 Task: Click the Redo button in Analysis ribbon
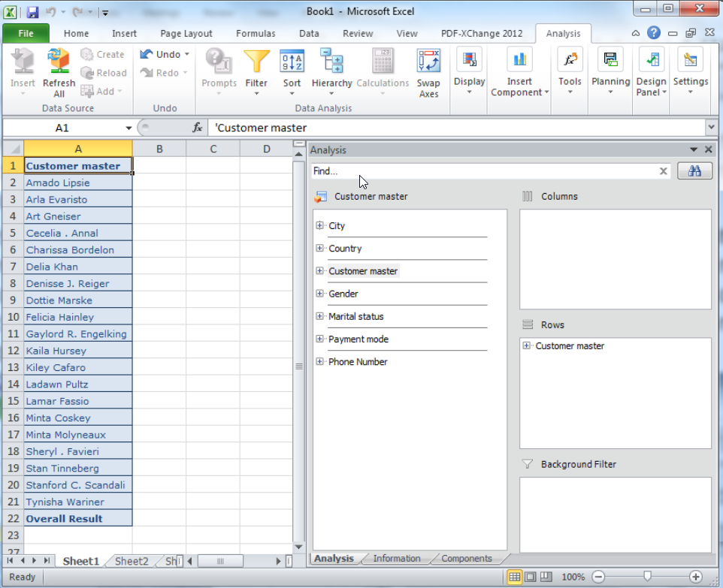(x=159, y=72)
